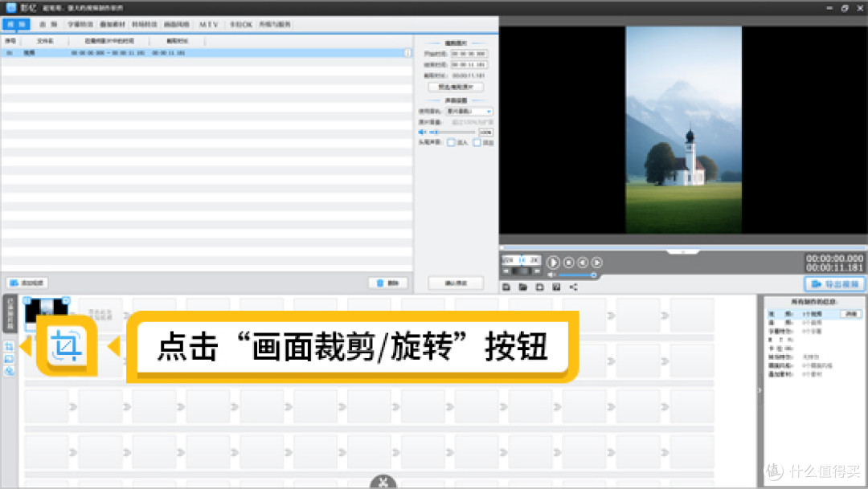Click the volume percentage box showing 100%
Screen dimensions: 868x489
[485, 132]
